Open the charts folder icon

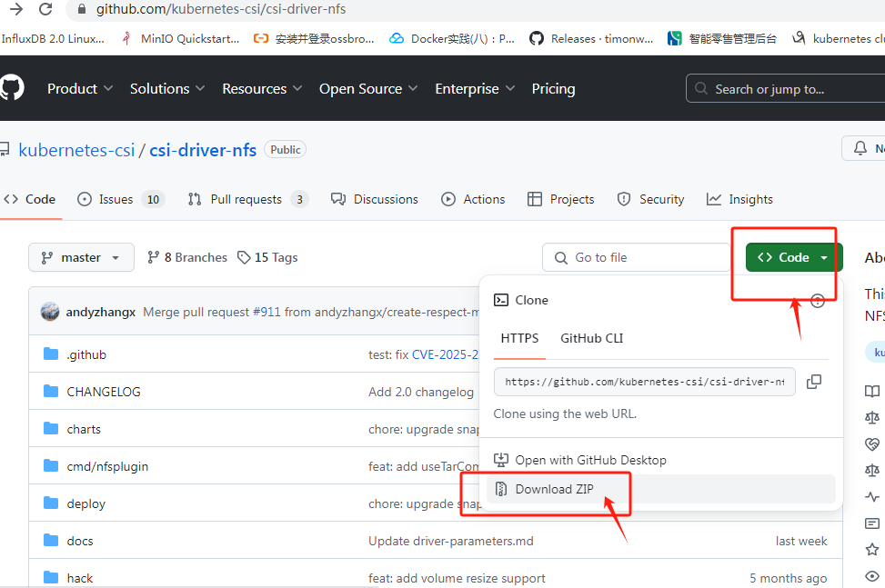coord(51,428)
